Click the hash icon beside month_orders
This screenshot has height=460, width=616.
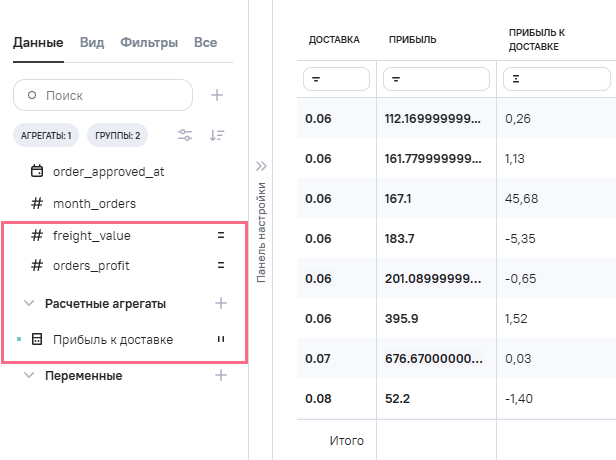point(37,204)
